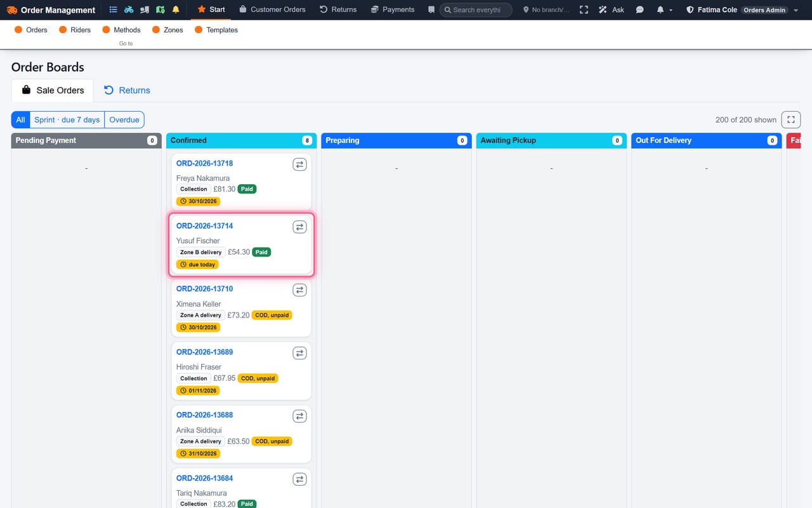This screenshot has width=812, height=508.
Task: Click the yellow bell icon in the navbar
Action: tap(176, 10)
